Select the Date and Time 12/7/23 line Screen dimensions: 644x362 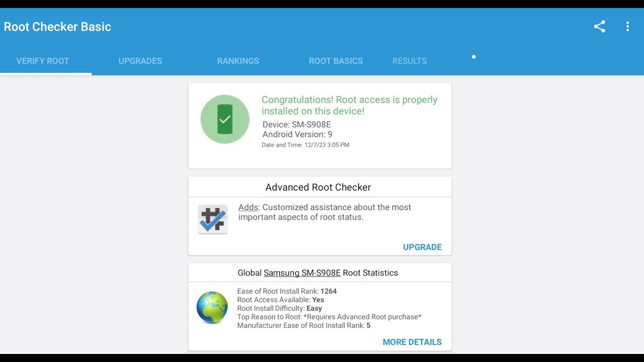(x=305, y=145)
